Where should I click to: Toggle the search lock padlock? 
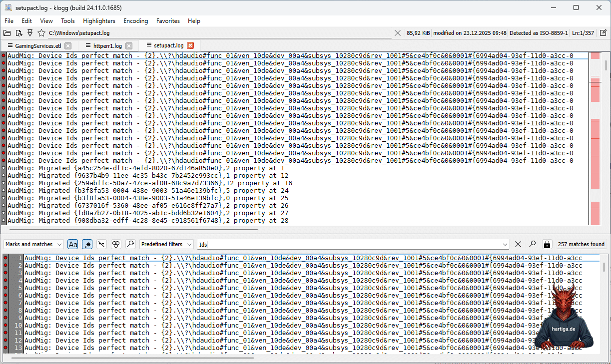(547, 244)
